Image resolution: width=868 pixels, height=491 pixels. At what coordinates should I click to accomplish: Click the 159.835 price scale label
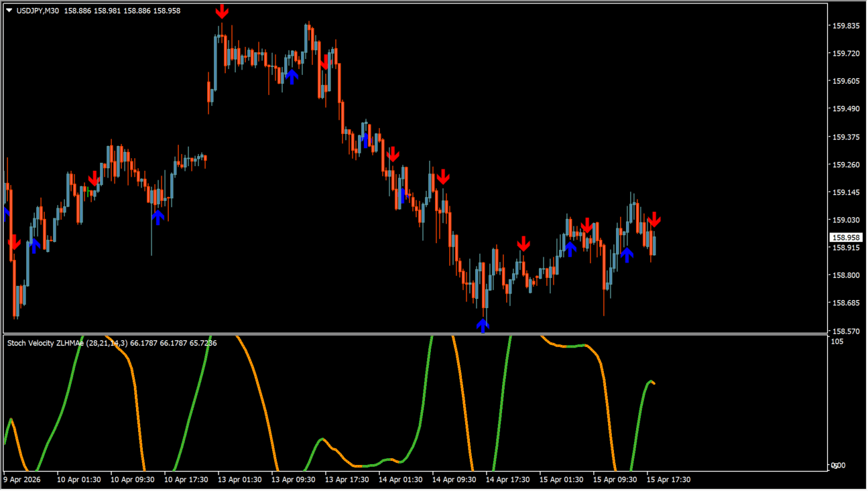click(x=845, y=26)
